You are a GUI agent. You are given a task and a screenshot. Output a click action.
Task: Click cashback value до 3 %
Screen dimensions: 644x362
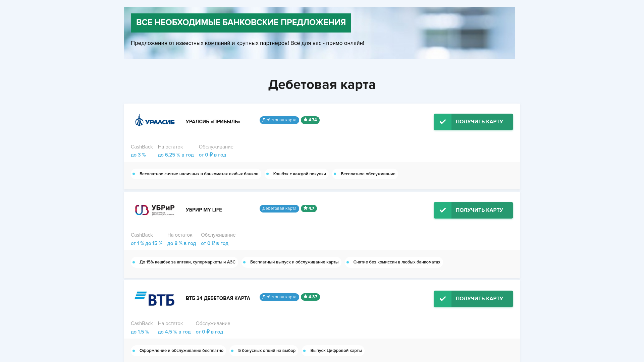(x=138, y=155)
